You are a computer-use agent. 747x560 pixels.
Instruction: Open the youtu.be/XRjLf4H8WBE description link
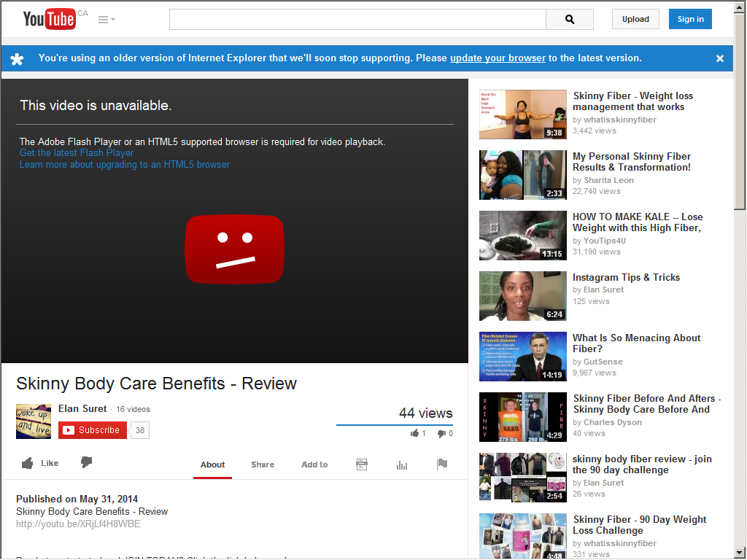pos(78,524)
